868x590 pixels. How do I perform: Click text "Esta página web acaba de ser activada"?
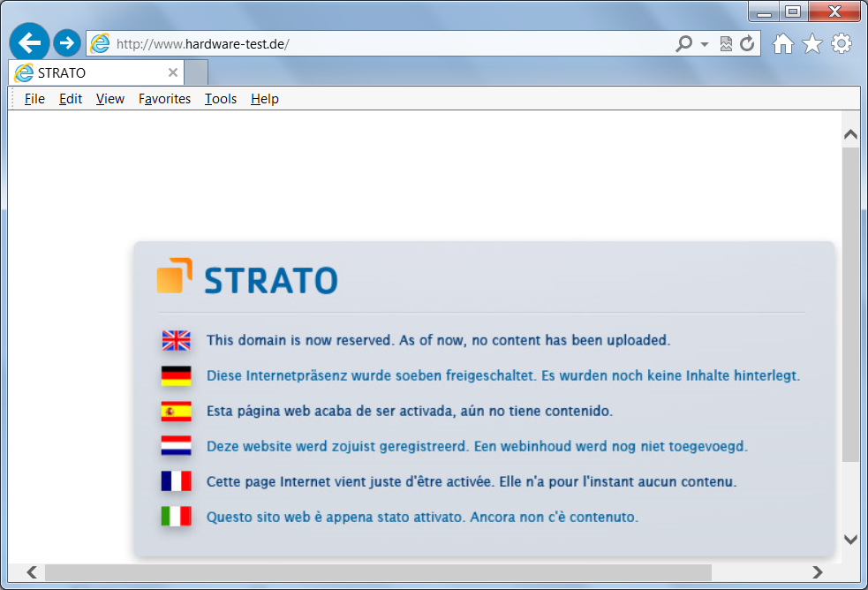(x=329, y=411)
